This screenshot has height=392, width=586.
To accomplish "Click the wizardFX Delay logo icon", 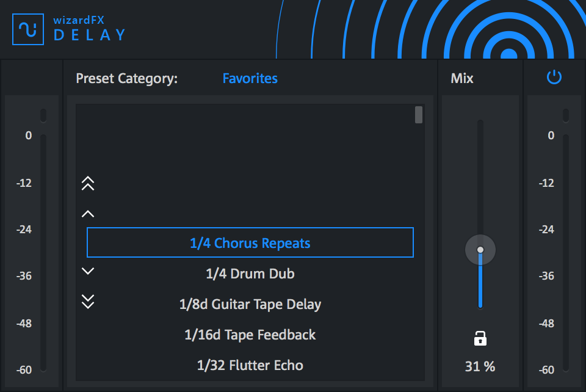I will pos(28,29).
